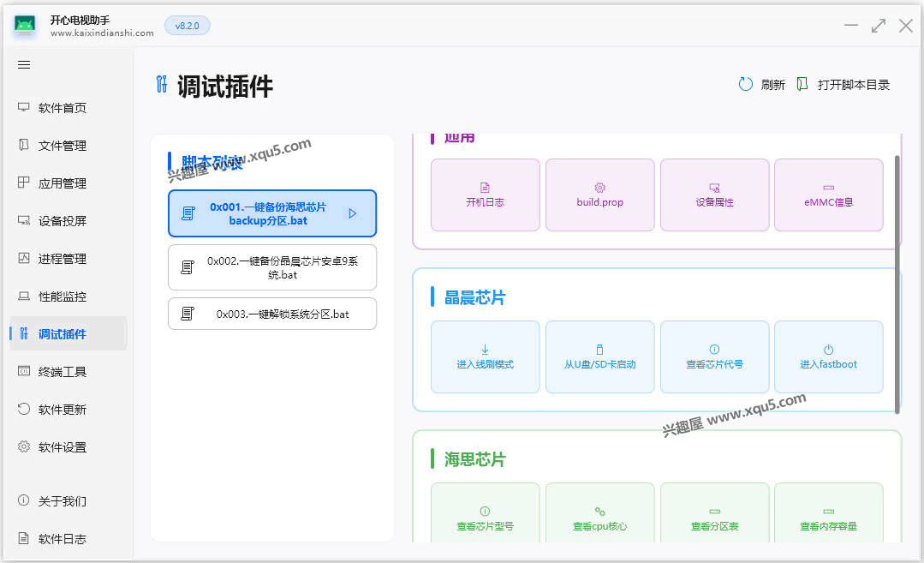Check Amlogic 芯片代号 chip code
Screen dimensions: 924x563
(714, 356)
